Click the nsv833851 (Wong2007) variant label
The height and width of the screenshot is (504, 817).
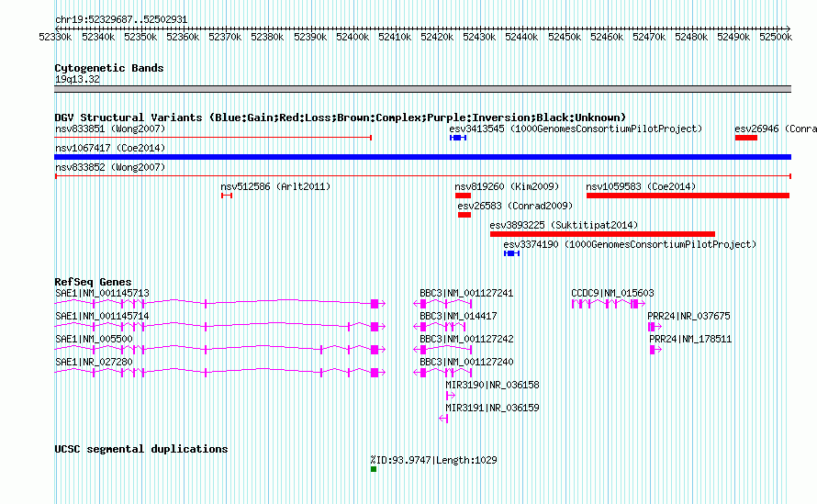pyautogui.click(x=110, y=129)
